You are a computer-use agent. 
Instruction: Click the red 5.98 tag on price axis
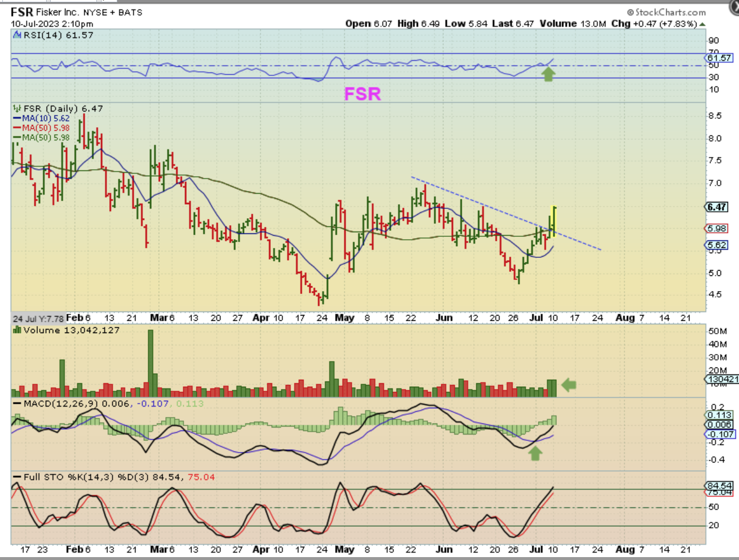point(717,229)
